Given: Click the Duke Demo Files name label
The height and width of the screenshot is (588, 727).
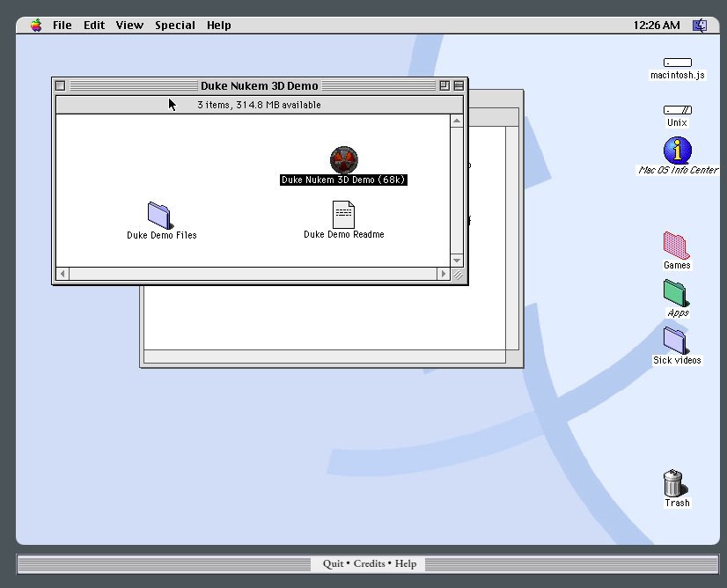Looking at the screenshot, I should coord(161,235).
